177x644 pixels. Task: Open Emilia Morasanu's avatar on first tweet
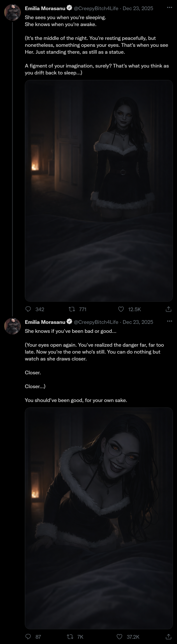click(12, 12)
